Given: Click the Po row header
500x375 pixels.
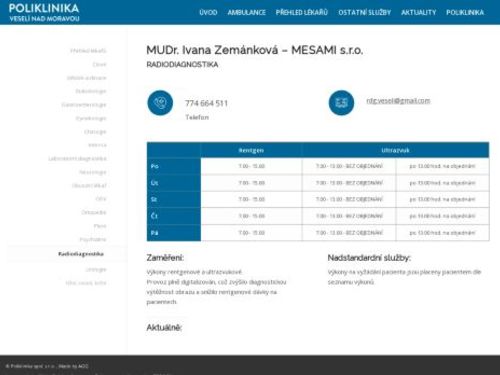Looking at the screenshot, I should 174,166.
